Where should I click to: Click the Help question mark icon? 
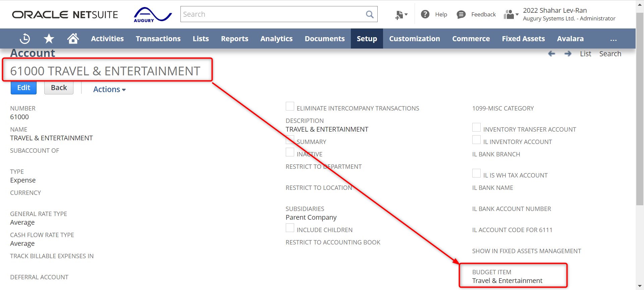point(425,14)
